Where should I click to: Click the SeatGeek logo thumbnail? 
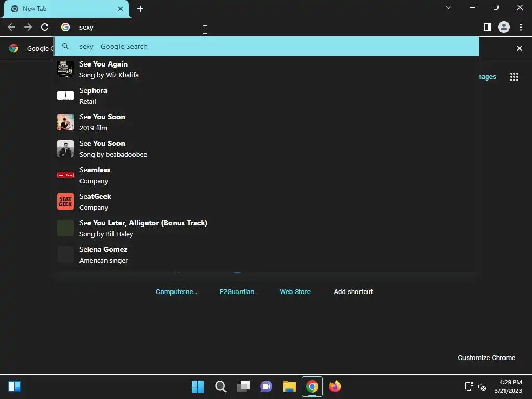[65, 202]
